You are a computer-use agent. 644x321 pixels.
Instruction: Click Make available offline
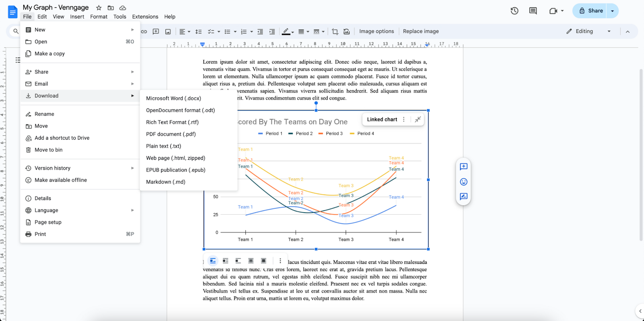[80, 180]
